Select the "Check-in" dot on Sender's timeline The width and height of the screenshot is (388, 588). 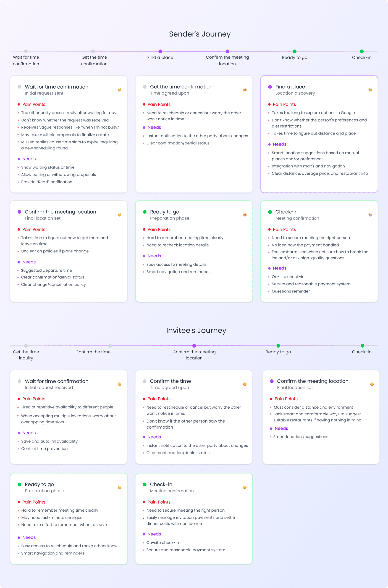pyautogui.click(x=362, y=51)
